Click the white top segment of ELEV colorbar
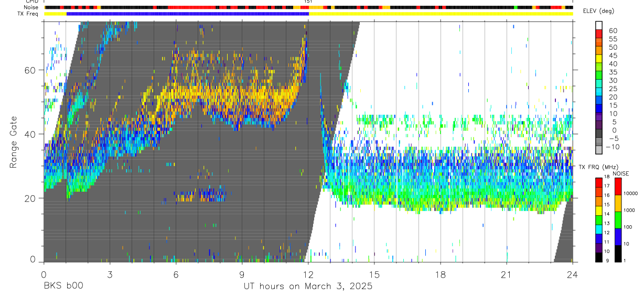The height and width of the screenshot is (297, 644). [x=599, y=26]
